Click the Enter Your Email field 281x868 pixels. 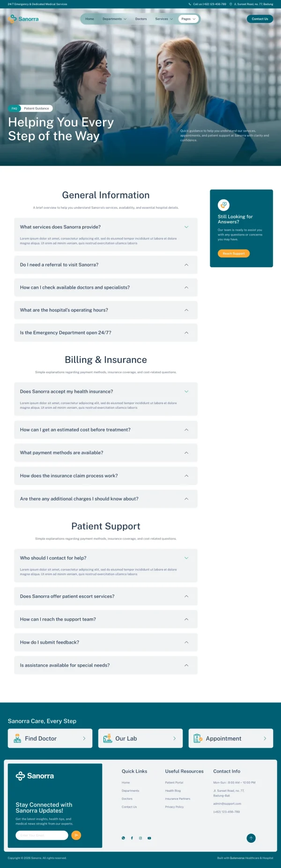[x=42, y=835]
